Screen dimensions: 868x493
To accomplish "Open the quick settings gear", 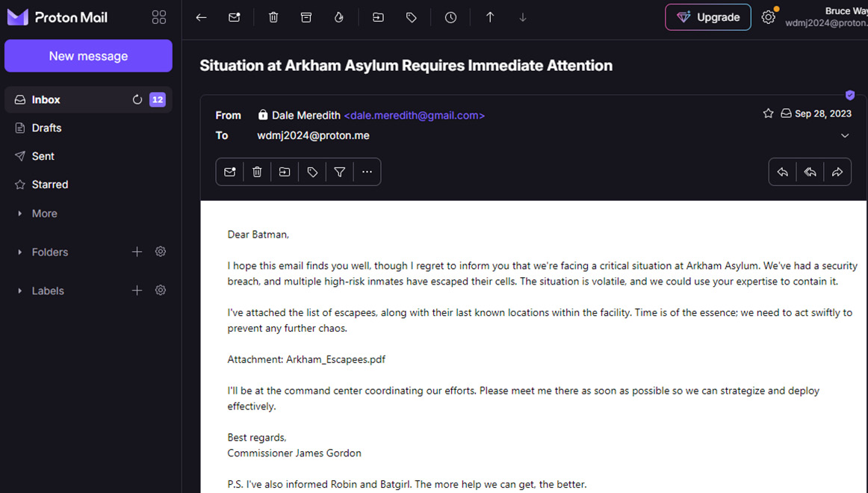I will tap(769, 16).
